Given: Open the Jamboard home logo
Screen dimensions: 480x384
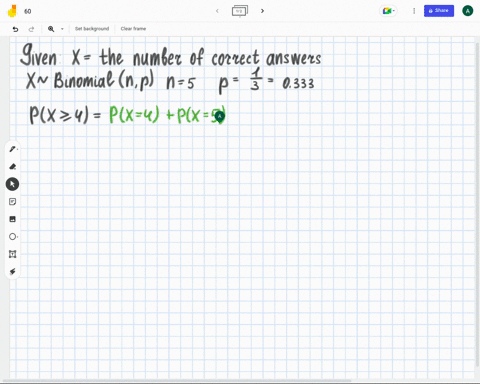Looking at the screenshot, I should pyautogui.click(x=12, y=11).
